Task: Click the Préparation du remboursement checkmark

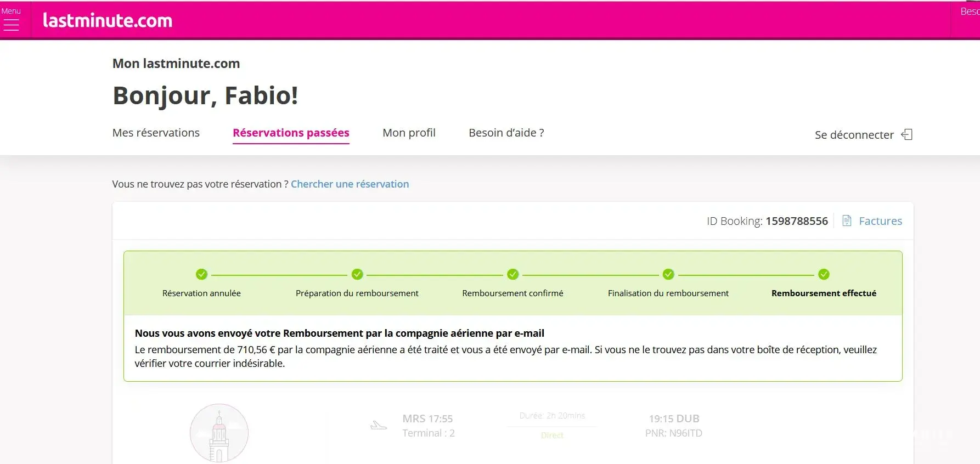Action: pos(357,274)
